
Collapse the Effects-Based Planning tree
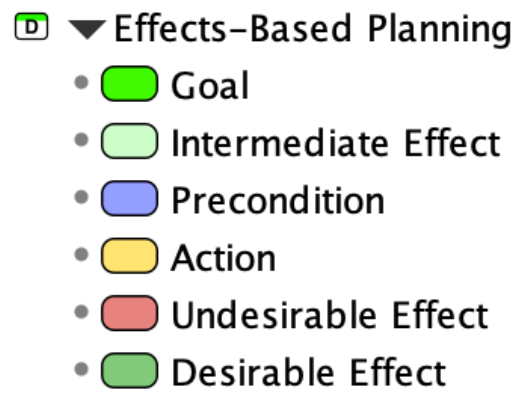(87, 29)
